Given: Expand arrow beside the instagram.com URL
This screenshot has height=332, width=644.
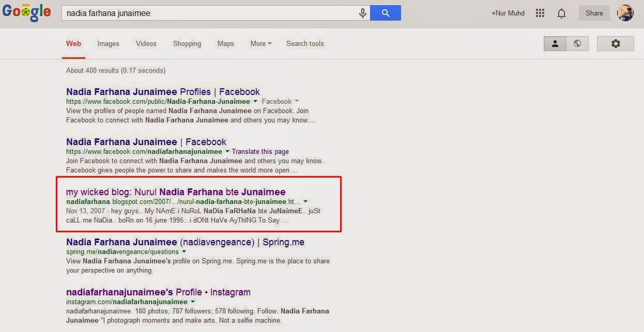Looking at the screenshot, I should (x=193, y=302).
